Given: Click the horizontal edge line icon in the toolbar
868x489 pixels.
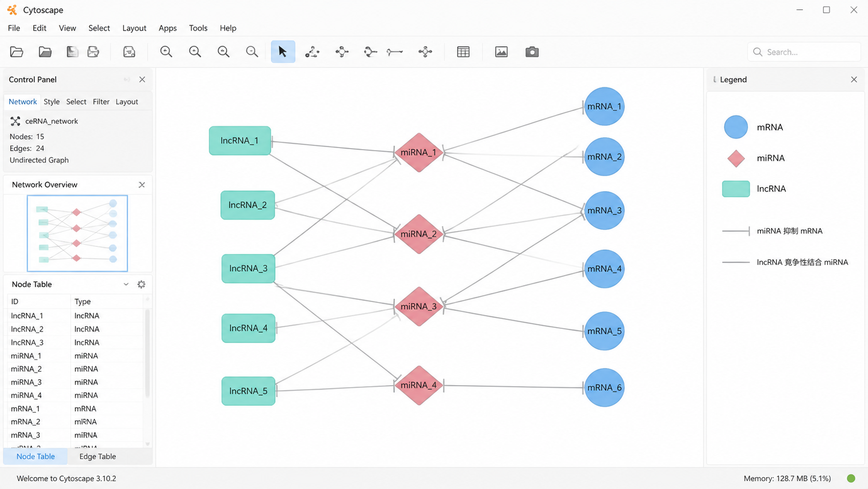Looking at the screenshot, I should [x=395, y=52].
